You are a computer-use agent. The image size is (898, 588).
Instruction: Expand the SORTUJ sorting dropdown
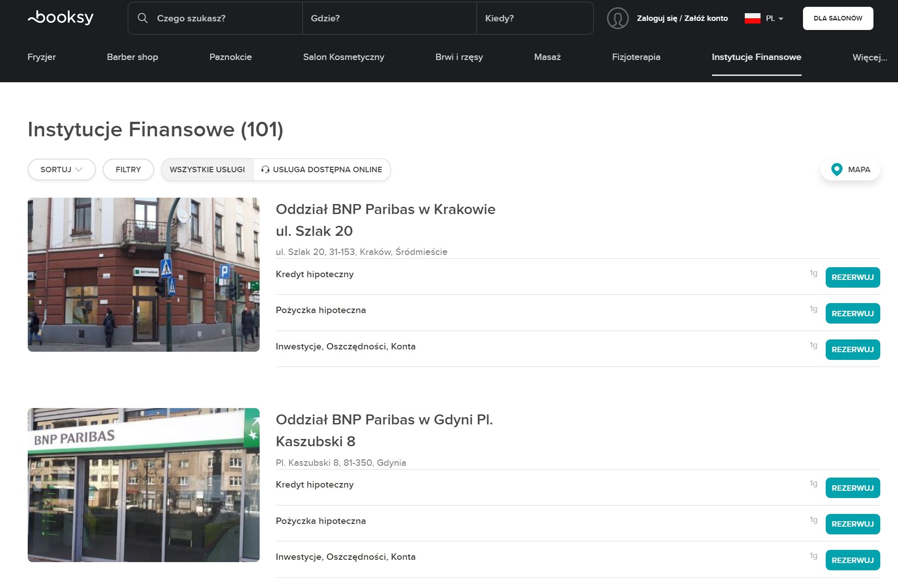point(61,169)
